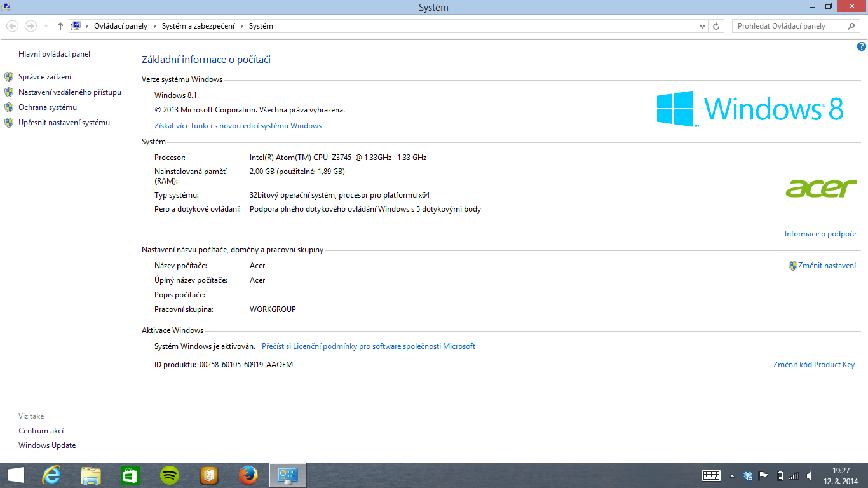Open Centrum akcí under Viz také

click(x=41, y=431)
